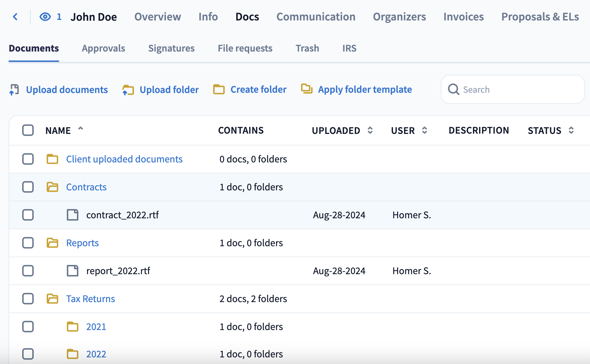Click the Upload documents icon
Screen dimensions: 590x364
[x=14, y=90]
